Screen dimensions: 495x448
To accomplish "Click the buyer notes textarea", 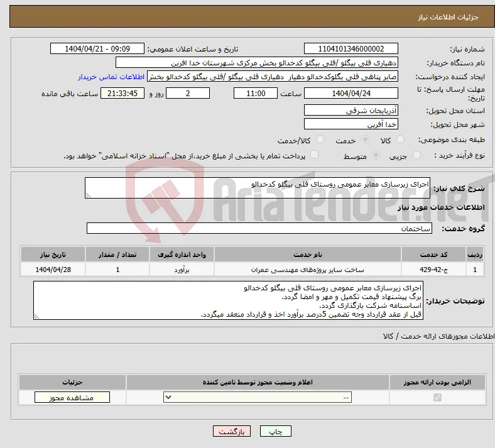I will coord(228,300).
